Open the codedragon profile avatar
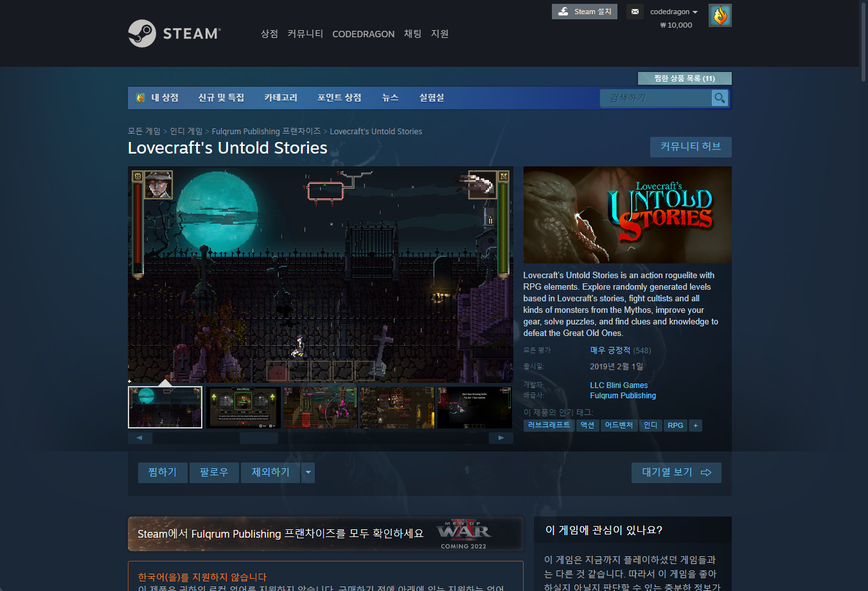The height and width of the screenshot is (591, 868). (x=720, y=15)
